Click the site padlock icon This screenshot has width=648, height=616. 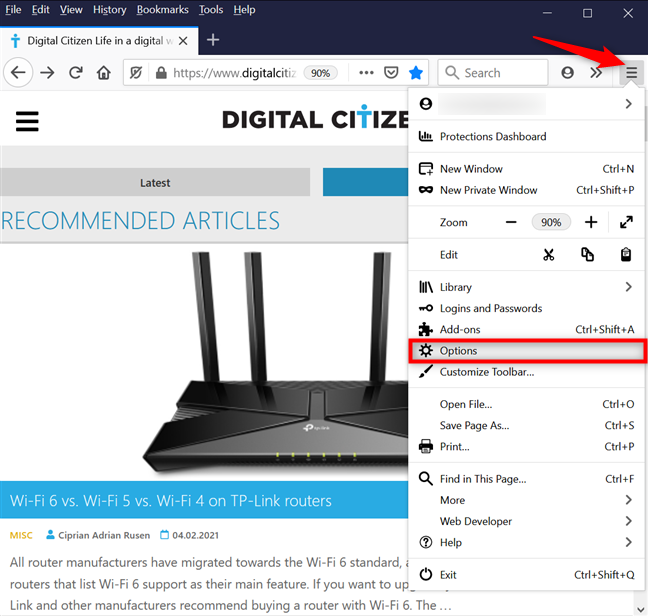tap(161, 73)
